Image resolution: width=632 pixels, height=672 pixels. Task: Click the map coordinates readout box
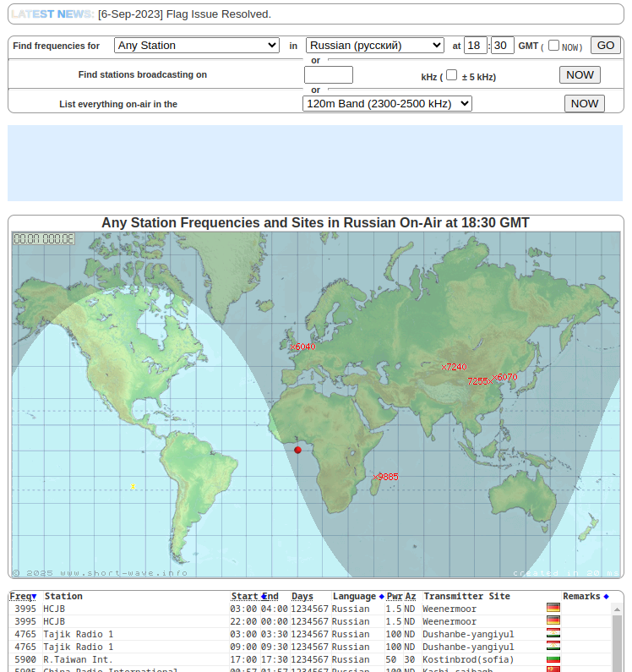pos(44,238)
